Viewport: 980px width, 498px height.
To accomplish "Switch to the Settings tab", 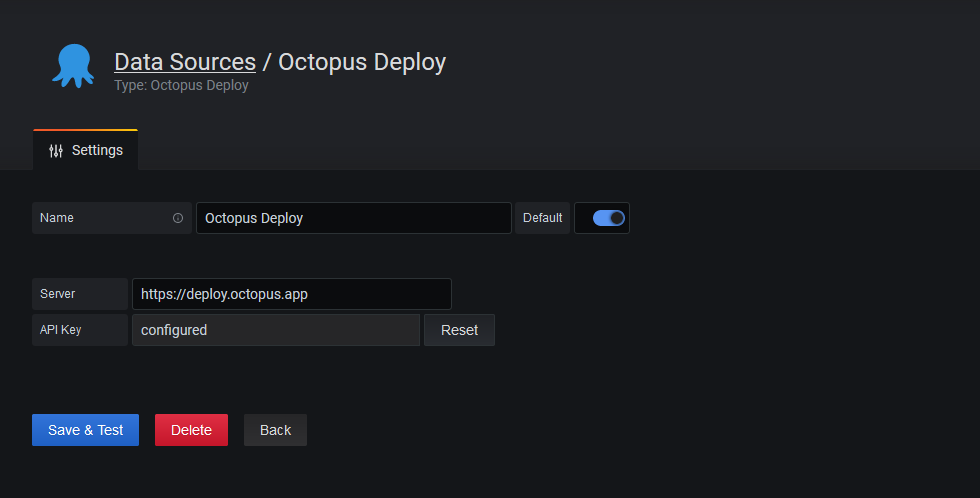I will (86, 151).
